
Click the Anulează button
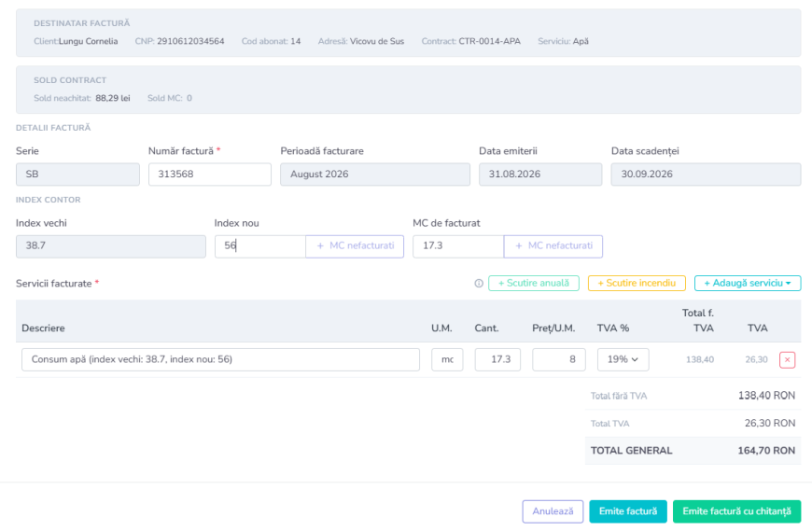pos(553,511)
